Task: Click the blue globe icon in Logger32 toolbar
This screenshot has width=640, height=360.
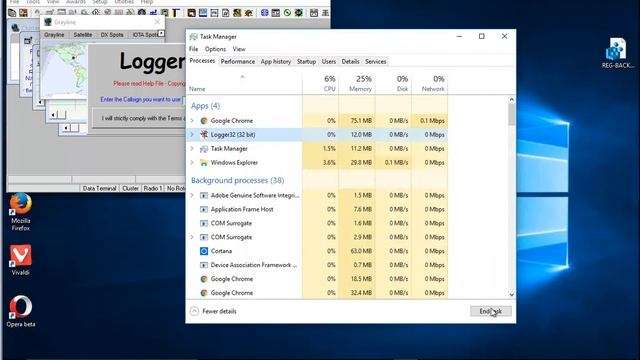Action: 264,13
